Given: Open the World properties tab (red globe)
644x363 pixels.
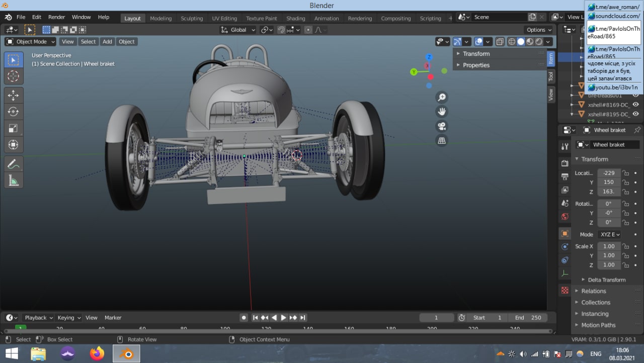Looking at the screenshot, I should pos(565,217).
